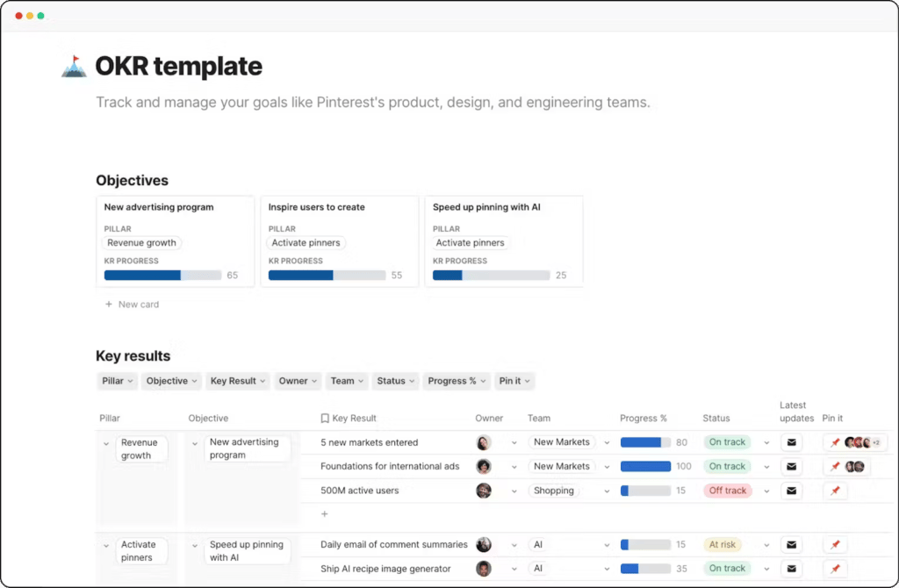Collapse the Revenue growth pillar group

[x=105, y=444]
